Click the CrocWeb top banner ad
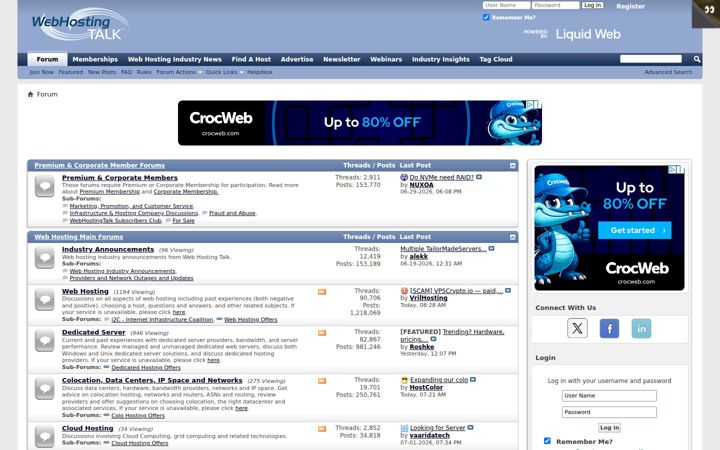Screen dimensions: 720x450 pos(360,123)
